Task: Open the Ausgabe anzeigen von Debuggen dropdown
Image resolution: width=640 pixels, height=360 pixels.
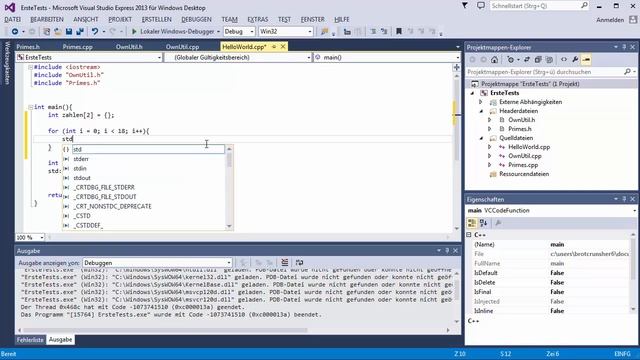Action: tap(158, 263)
